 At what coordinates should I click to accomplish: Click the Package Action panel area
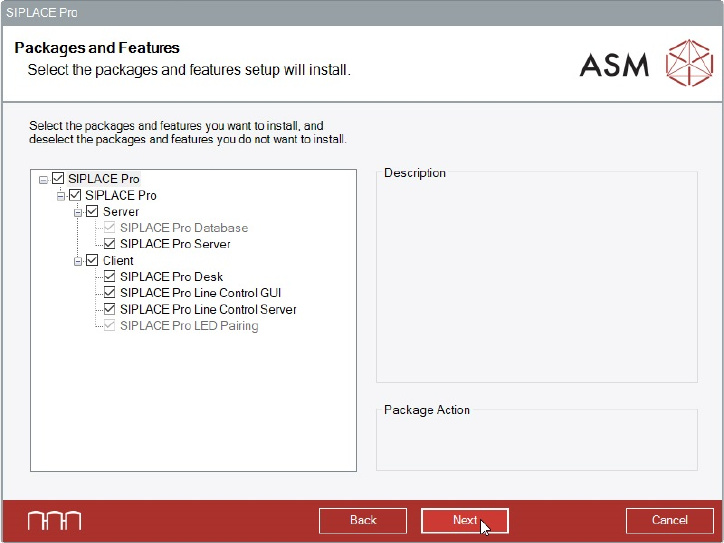pos(537,440)
